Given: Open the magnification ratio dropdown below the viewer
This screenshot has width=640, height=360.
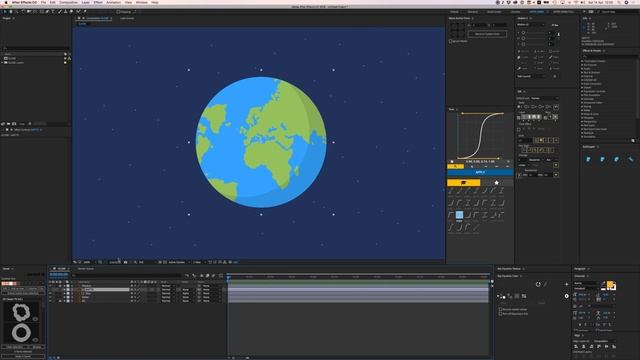Looking at the screenshot, I should tap(88, 262).
